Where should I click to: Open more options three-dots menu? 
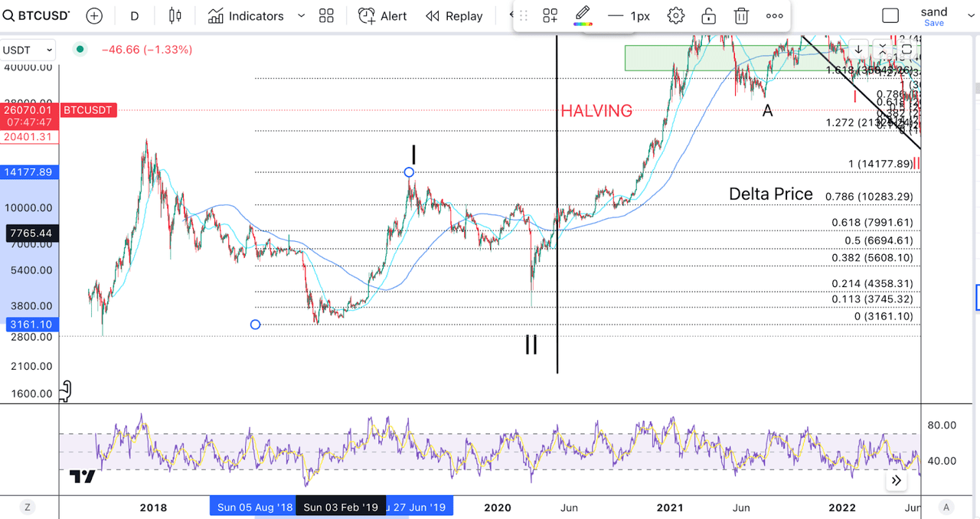pos(775,15)
